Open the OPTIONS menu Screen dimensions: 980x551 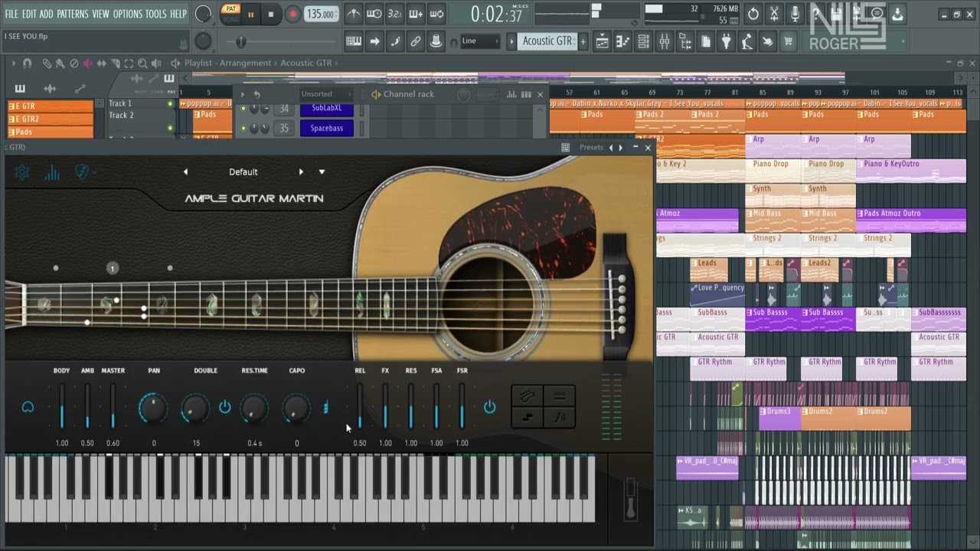pos(128,14)
